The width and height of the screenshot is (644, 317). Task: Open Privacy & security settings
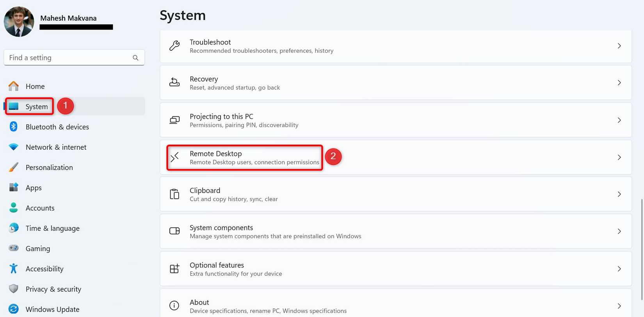point(53,289)
